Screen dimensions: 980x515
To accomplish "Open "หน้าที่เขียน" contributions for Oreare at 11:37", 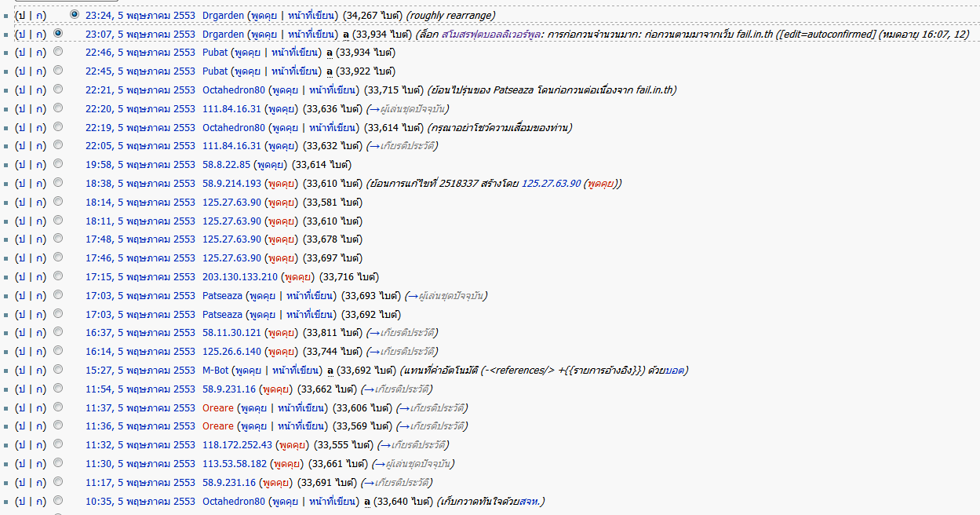I will click(301, 408).
